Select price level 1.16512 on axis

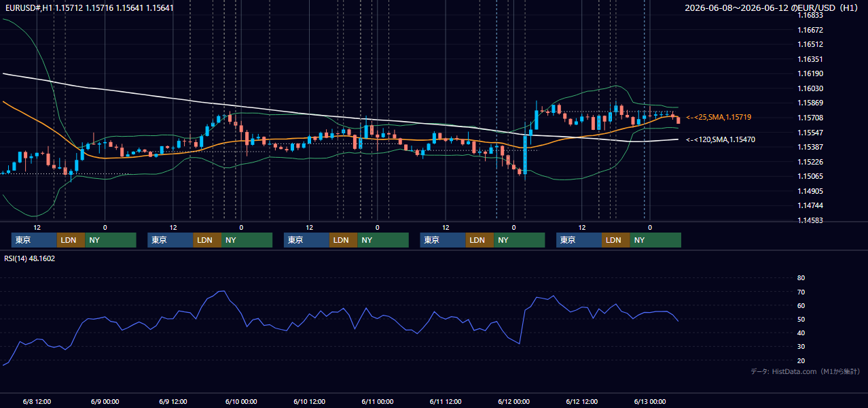tap(810, 45)
